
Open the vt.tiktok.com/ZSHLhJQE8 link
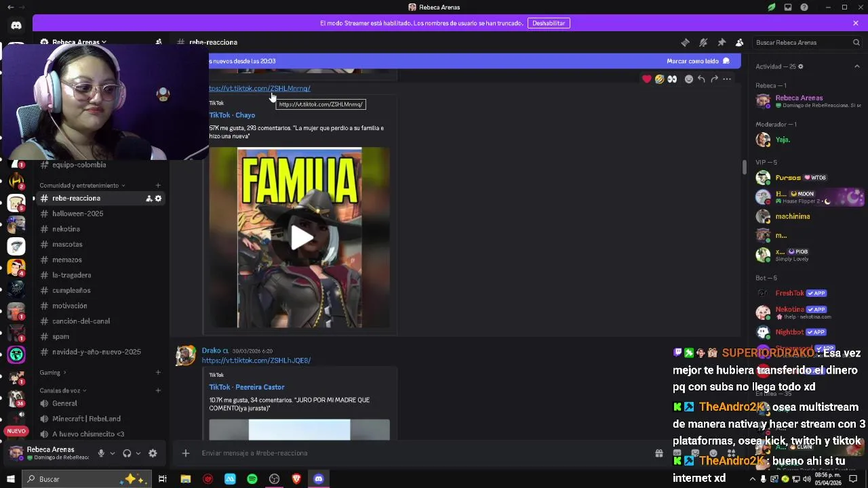(256, 361)
